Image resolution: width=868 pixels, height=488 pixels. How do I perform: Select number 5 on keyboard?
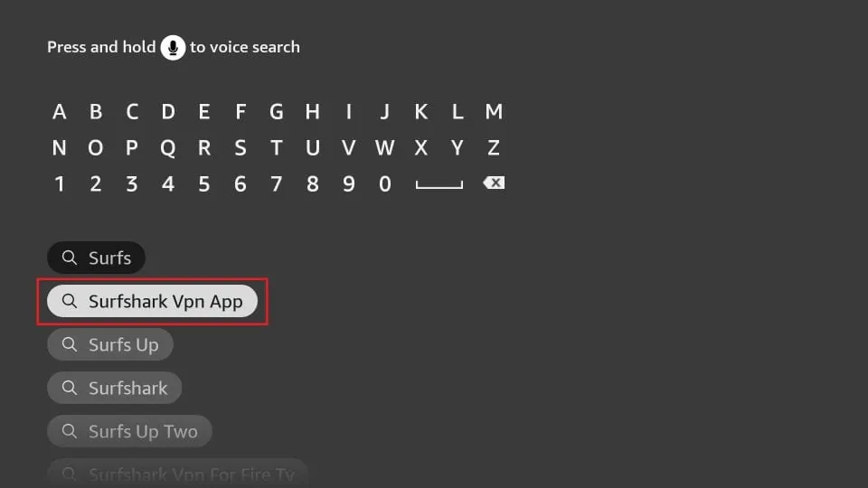point(204,183)
